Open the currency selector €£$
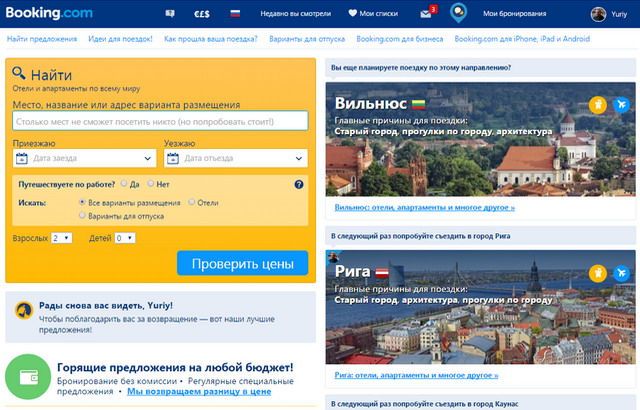Viewport: 640px width, 410px height. click(x=202, y=14)
